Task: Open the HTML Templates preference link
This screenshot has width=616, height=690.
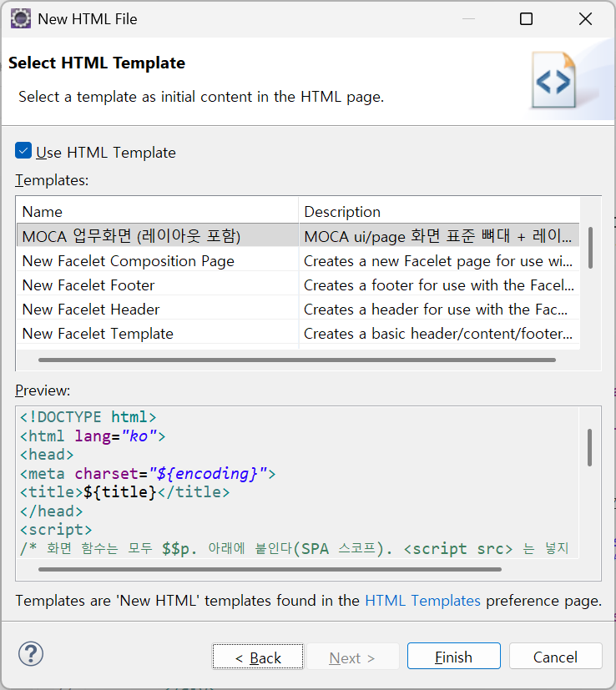Action: [422, 600]
